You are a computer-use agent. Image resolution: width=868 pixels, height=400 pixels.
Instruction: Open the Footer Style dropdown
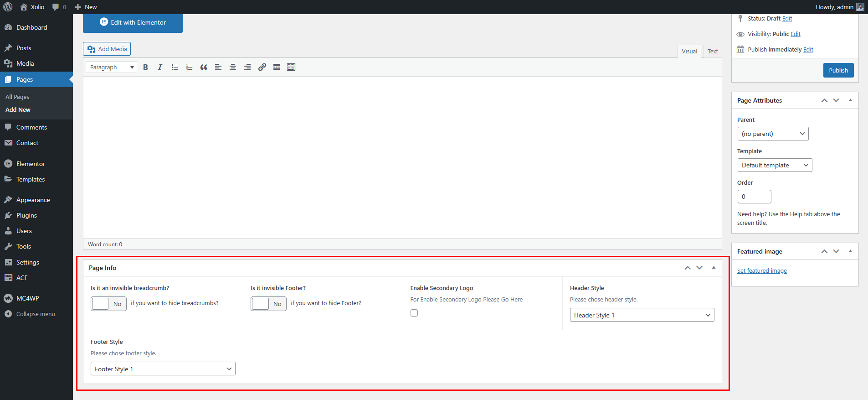pyautogui.click(x=163, y=369)
